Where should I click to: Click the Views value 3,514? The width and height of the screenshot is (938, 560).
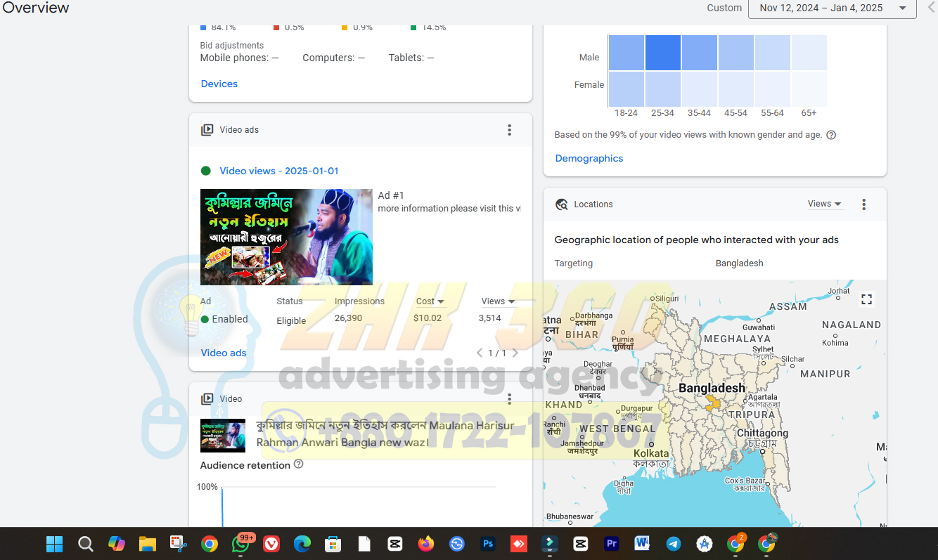tap(490, 318)
